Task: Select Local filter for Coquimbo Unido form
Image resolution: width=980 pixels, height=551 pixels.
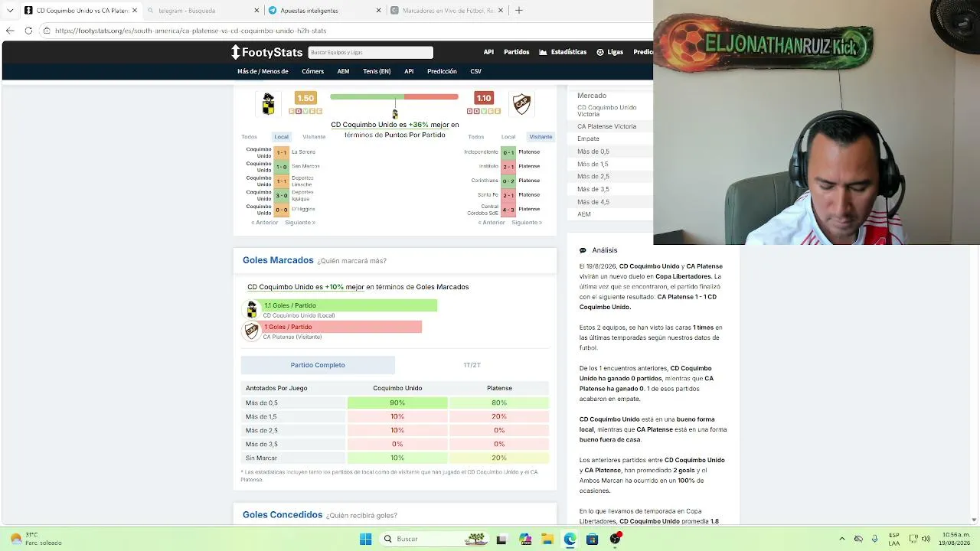Action: 282,137
